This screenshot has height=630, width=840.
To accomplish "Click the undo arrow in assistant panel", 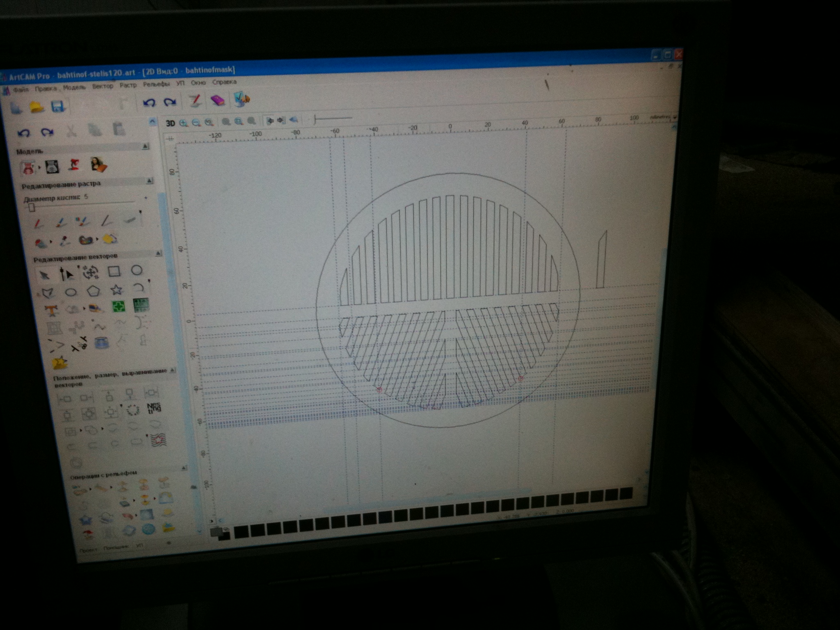I will tap(24, 133).
